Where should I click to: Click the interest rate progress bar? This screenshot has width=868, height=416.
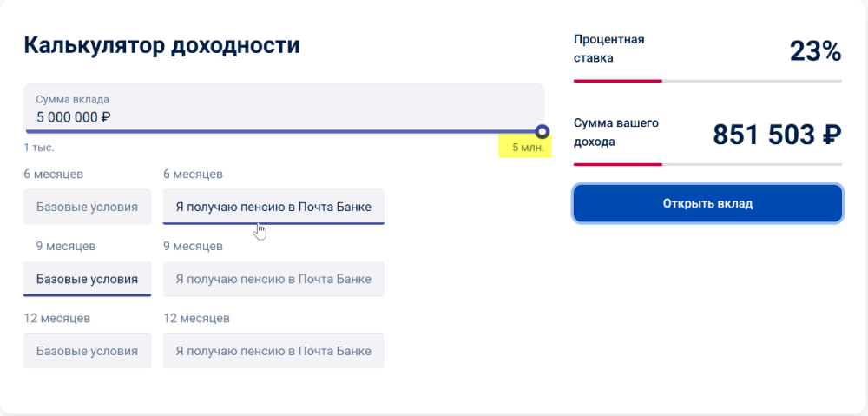[707, 81]
